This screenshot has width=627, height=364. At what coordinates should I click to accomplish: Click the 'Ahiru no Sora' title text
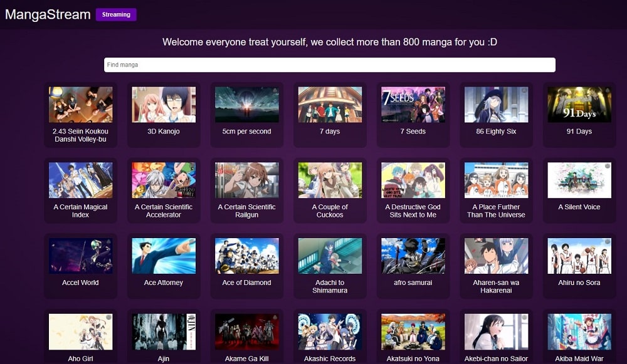(x=579, y=283)
